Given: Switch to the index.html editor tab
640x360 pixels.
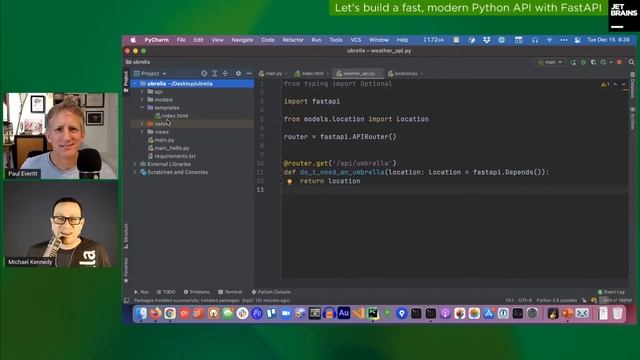Looking at the screenshot, I should tap(310, 73).
